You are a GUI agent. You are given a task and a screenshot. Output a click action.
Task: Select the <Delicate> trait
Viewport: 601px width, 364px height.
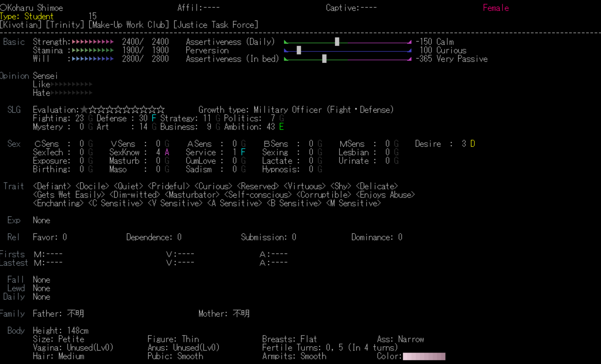pos(377,186)
